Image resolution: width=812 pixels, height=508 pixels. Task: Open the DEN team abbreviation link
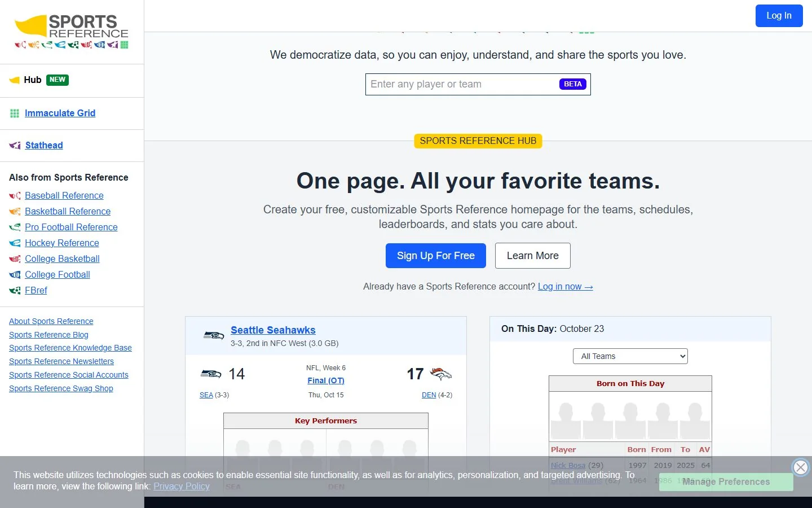[x=429, y=395]
